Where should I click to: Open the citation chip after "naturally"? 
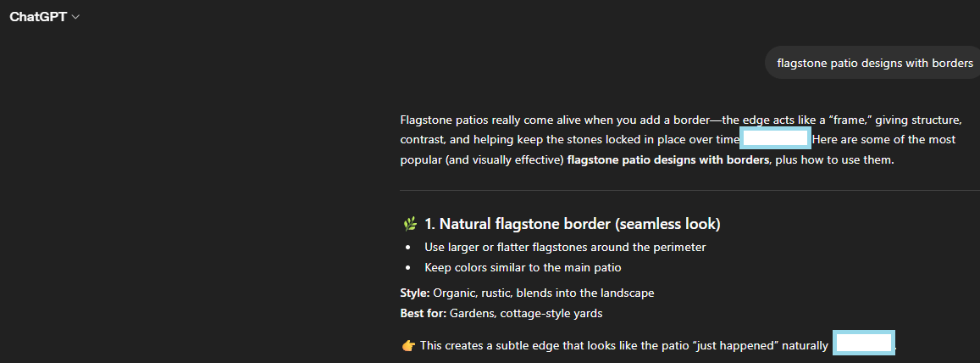point(864,343)
